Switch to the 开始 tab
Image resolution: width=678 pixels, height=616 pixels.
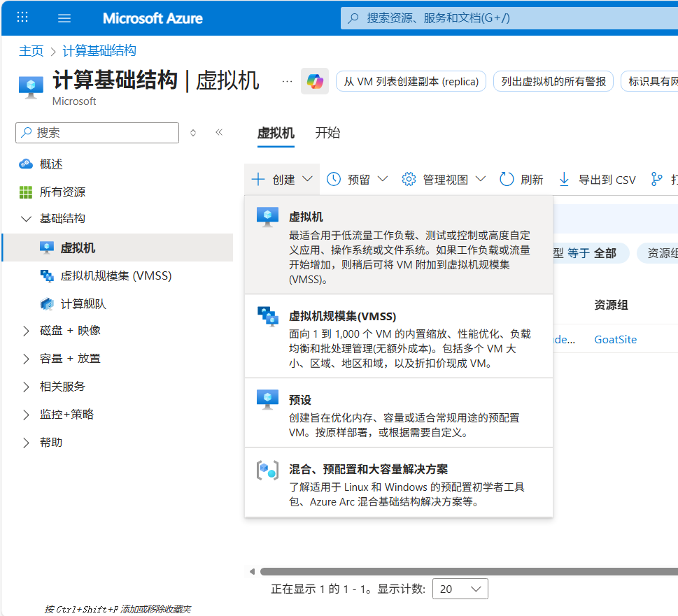click(x=327, y=133)
